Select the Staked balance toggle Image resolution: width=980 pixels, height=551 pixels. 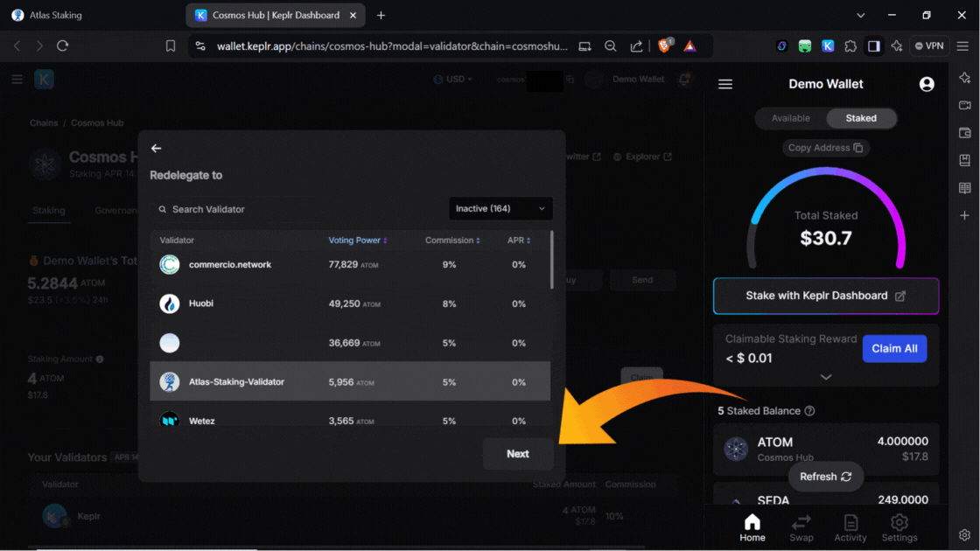(860, 118)
